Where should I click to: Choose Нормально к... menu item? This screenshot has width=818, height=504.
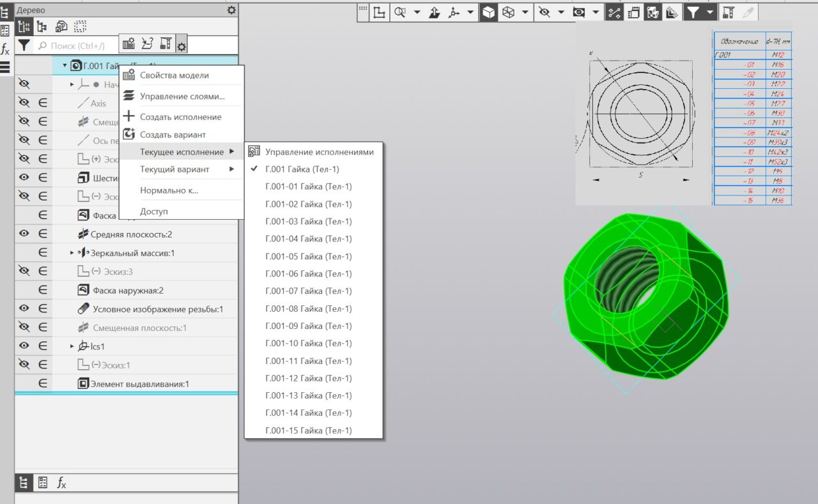point(181,190)
